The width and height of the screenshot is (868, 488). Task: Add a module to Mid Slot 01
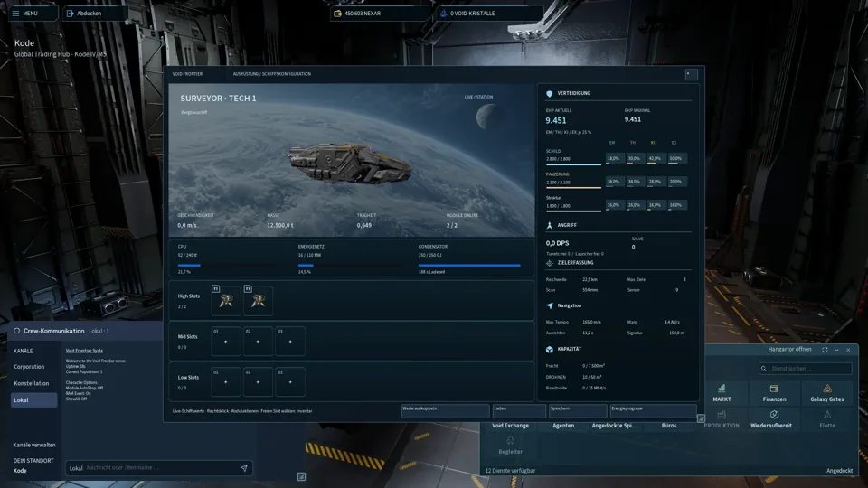(x=226, y=342)
